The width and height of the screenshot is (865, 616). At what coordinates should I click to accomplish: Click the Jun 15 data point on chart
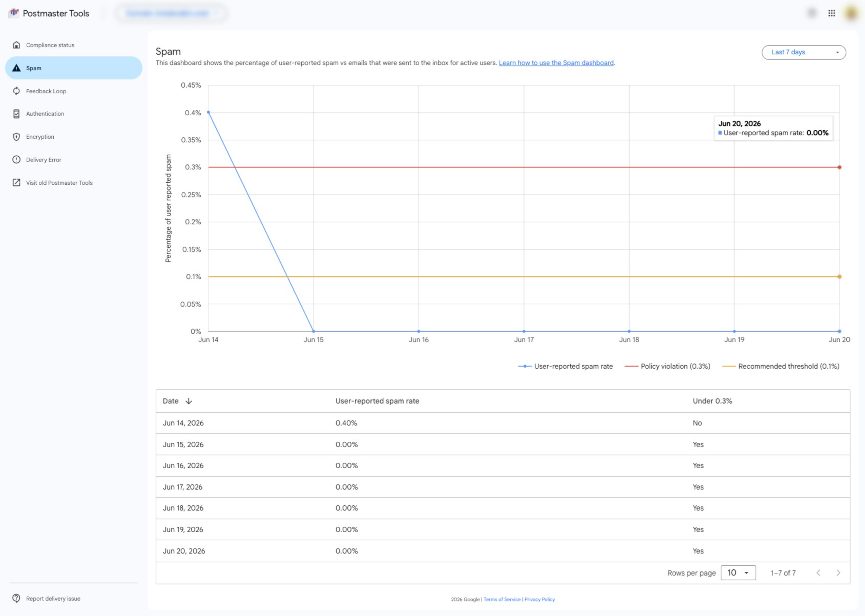click(313, 331)
